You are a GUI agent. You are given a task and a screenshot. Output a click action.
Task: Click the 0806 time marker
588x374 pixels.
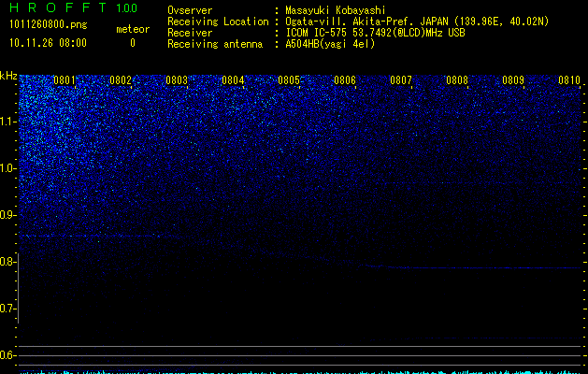tap(345, 80)
